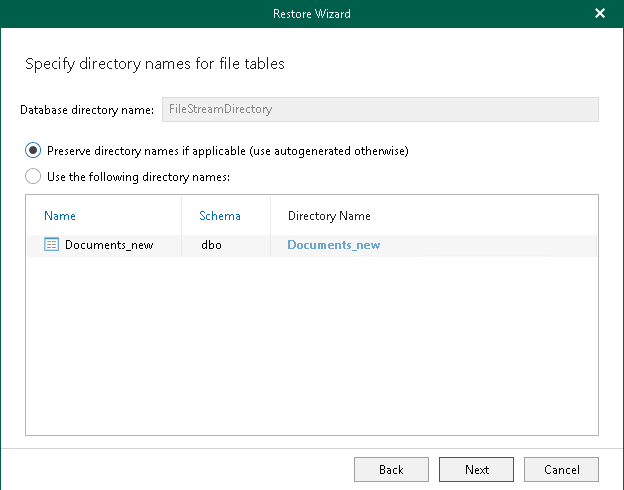Image resolution: width=624 pixels, height=490 pixels.
Task: Click the dbo schema cell
Action: [210, 245]
